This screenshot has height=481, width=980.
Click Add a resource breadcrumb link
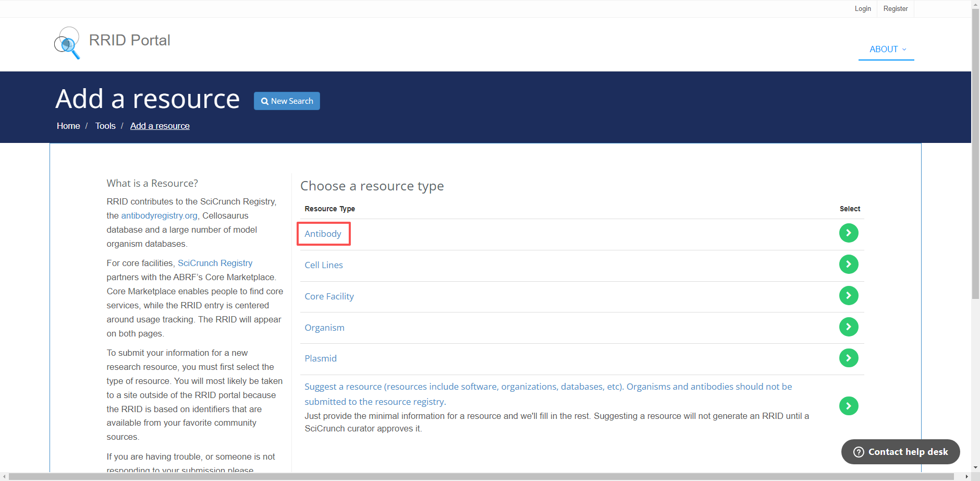[x=160, y=126]
